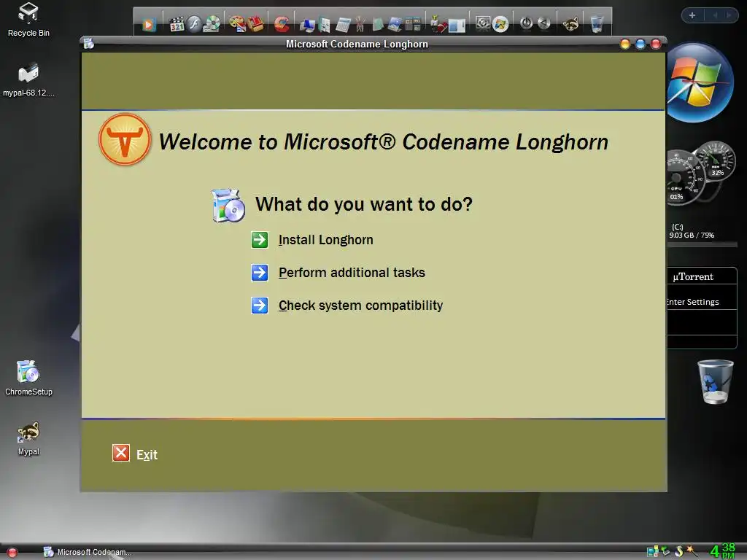Click the red start button on taskbar
This screenshot has height=560, width=747.
click(x=12, y=553)
